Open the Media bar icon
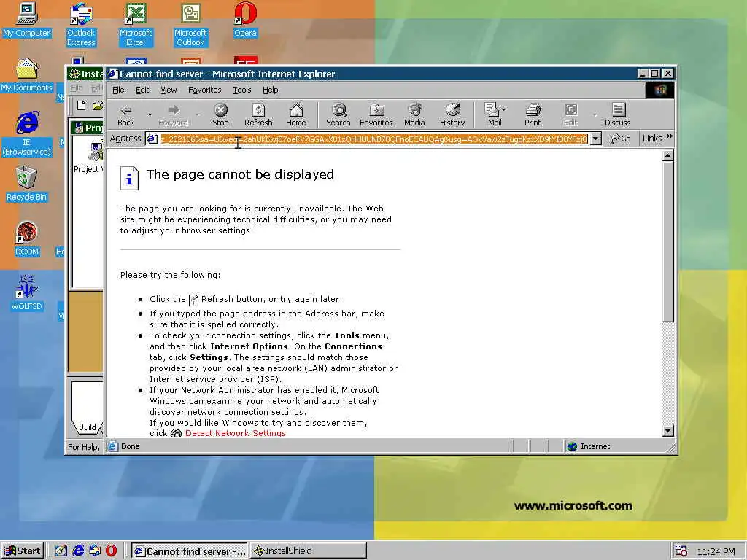The image size is (747, 560). 414,115
